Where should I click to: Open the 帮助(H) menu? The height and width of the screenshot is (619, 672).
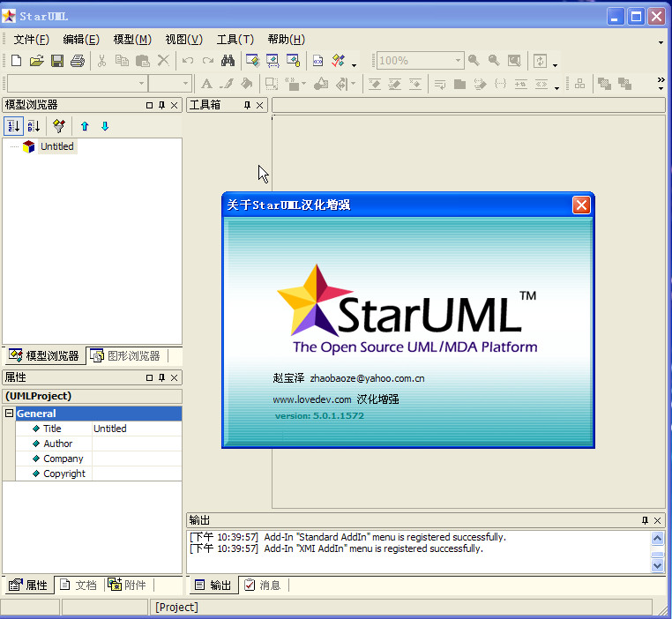click(286, 39)
